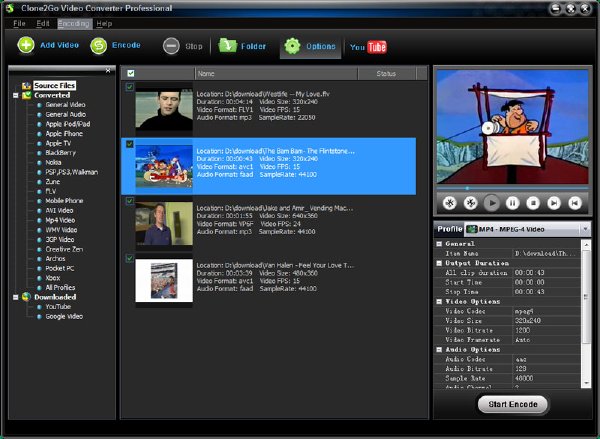Viewport: 600px width, 439px height.
Task: Click the Audio Codec value aac
Action: point(547,359)
